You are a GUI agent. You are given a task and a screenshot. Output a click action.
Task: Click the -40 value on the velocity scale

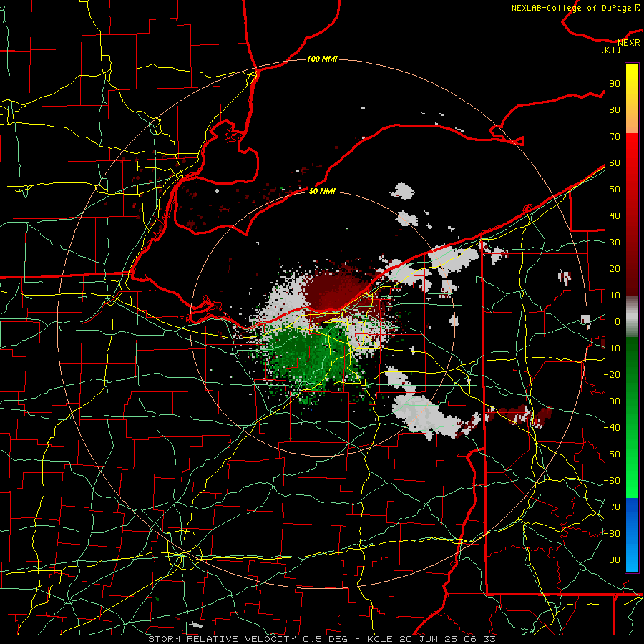click(612, 428)
